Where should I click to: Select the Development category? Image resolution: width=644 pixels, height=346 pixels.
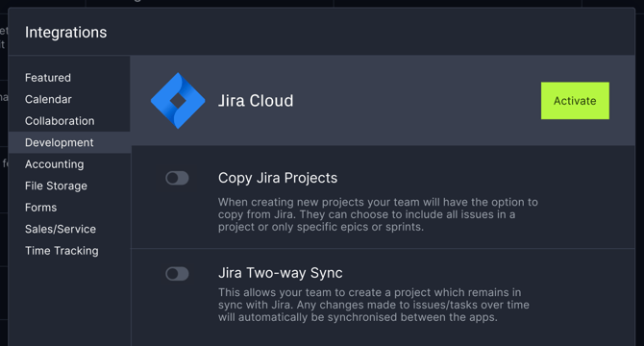click(69, 142)
